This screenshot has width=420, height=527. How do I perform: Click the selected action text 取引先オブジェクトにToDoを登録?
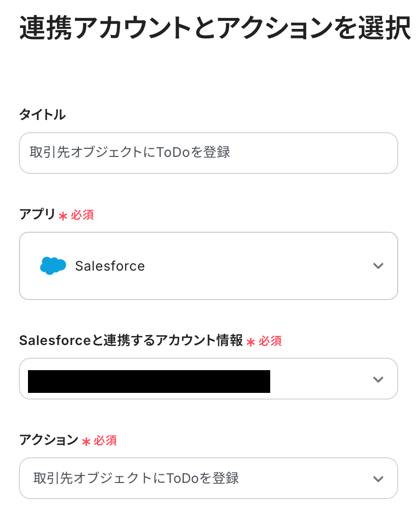click(x=136, y=478)
